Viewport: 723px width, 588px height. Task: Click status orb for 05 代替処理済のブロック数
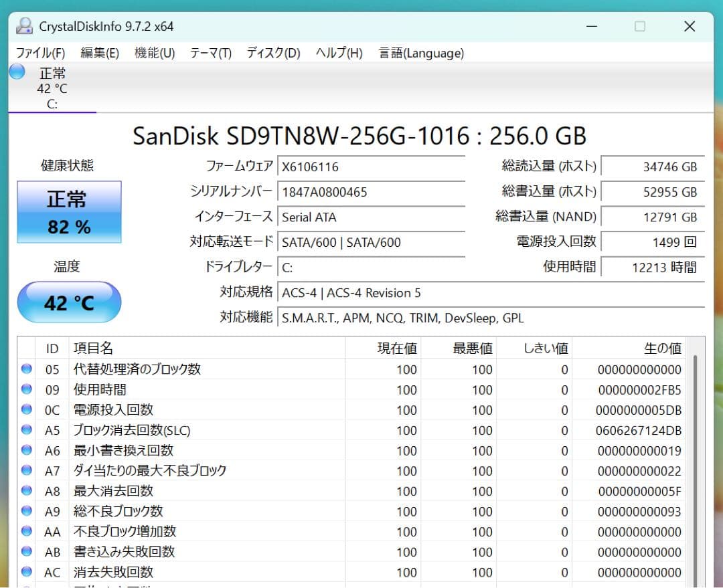pyautogui.click(x=27, y=369)
